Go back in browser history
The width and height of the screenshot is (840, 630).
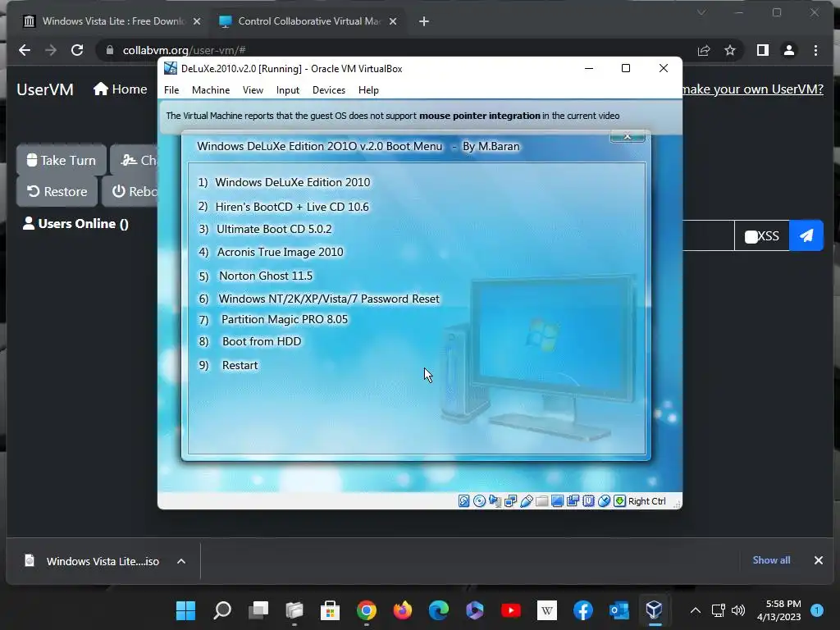point(25,50)
